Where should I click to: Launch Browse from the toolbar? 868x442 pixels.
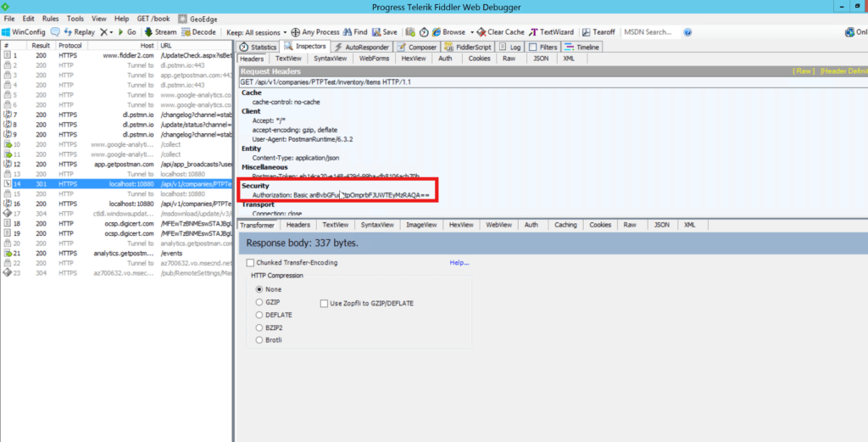point(449,32)
